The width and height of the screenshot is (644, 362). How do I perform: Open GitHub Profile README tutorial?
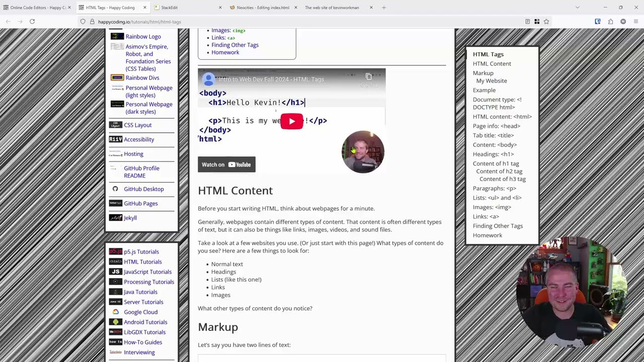[141, 172]
